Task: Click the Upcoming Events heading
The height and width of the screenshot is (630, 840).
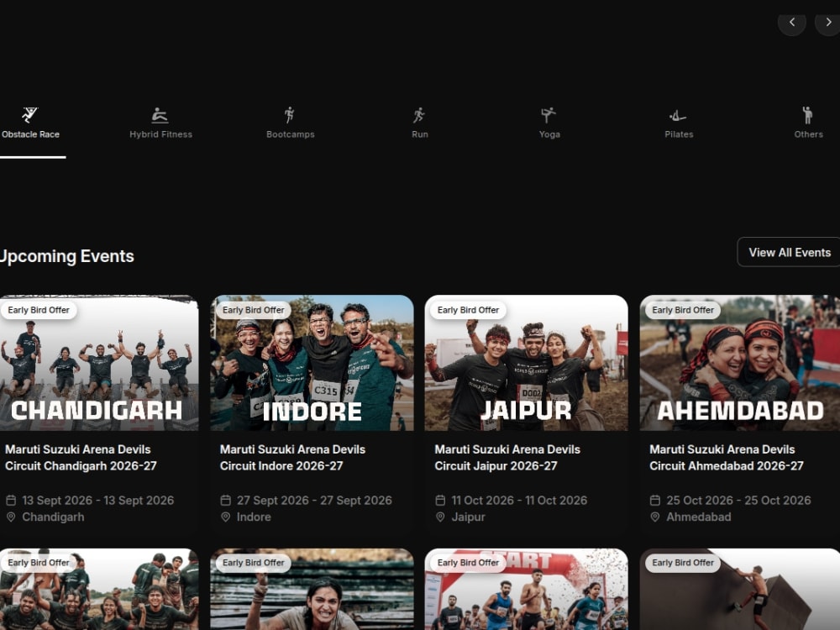Action: coord(67,256)
